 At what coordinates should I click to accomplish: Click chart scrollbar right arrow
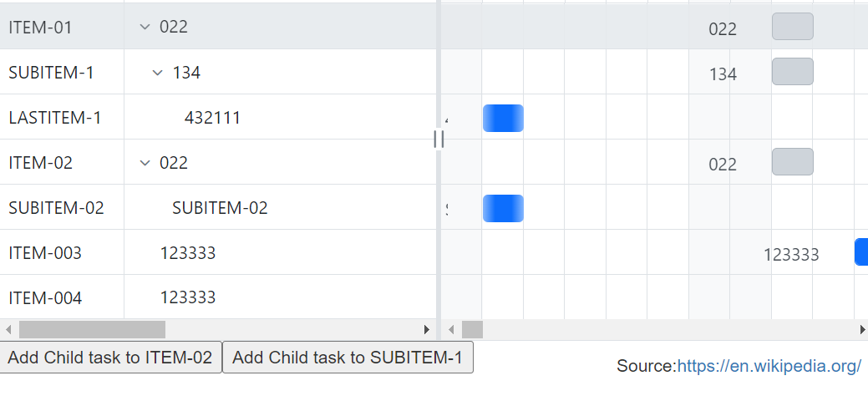[862, 329]
